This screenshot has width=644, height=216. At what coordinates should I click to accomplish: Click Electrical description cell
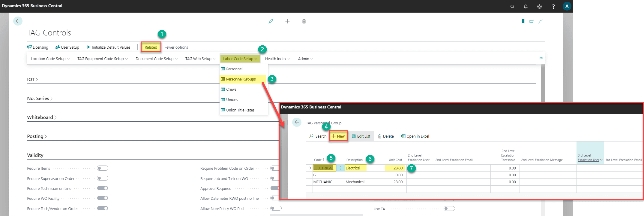361,168
